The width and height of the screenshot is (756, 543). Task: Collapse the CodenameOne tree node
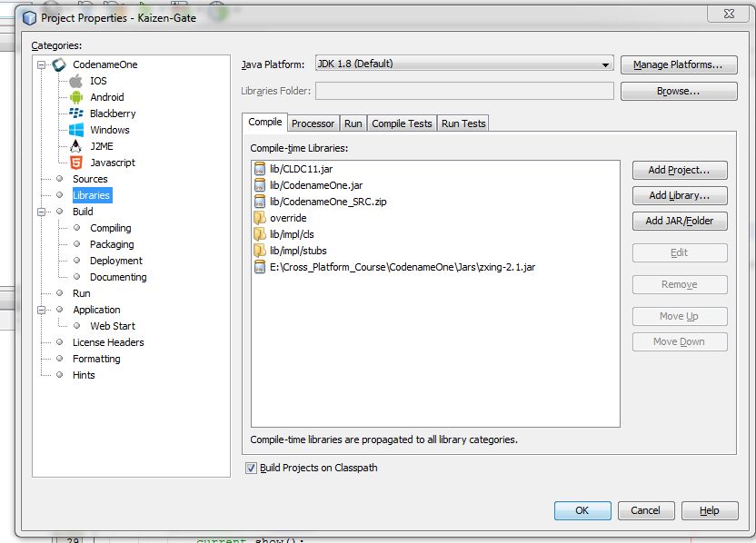(x=42, y=64)
